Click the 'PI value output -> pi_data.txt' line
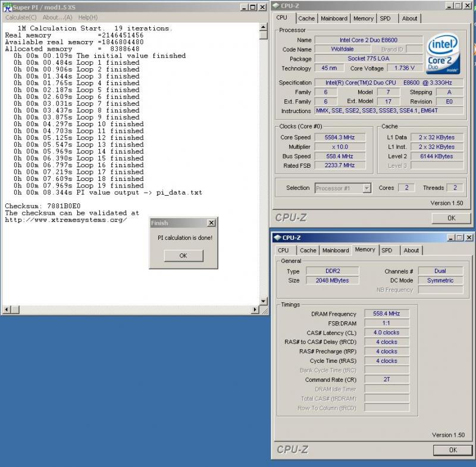This screenshot has height=467, width=476. click(x=108, y=193)
